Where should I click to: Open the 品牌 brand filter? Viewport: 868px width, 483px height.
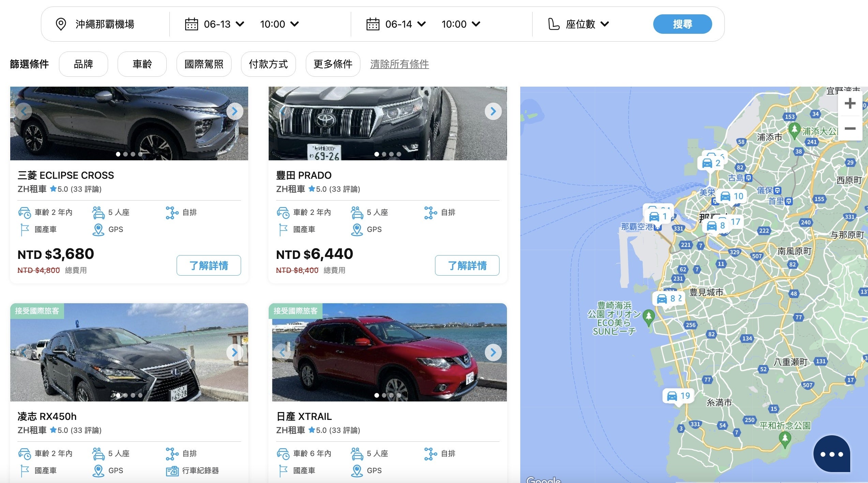point(84,64)
